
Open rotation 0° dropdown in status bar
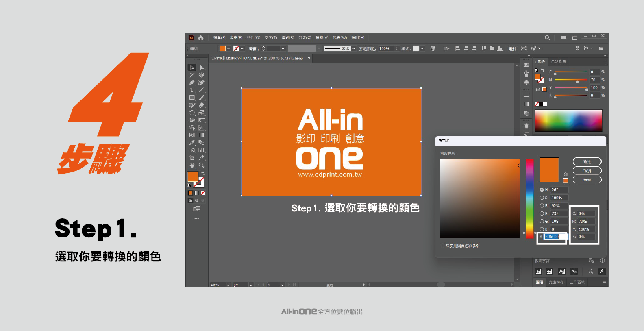point(251,285)
